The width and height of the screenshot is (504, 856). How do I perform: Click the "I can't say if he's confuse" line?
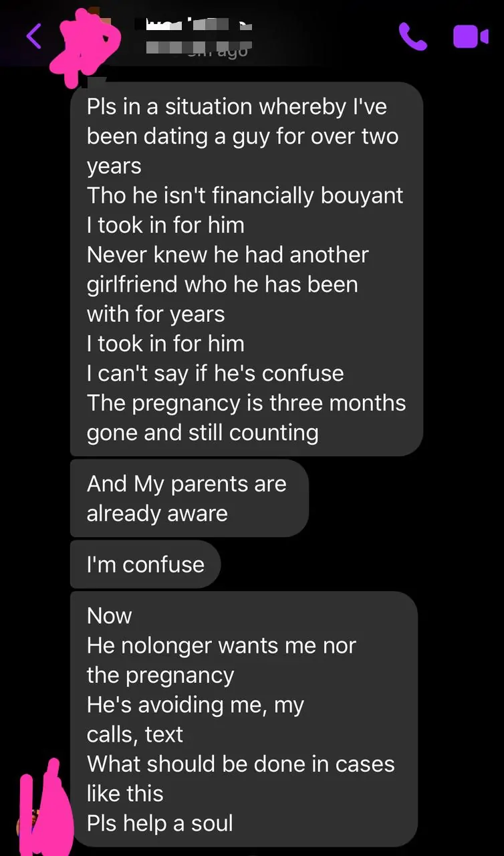pos(215,373)
